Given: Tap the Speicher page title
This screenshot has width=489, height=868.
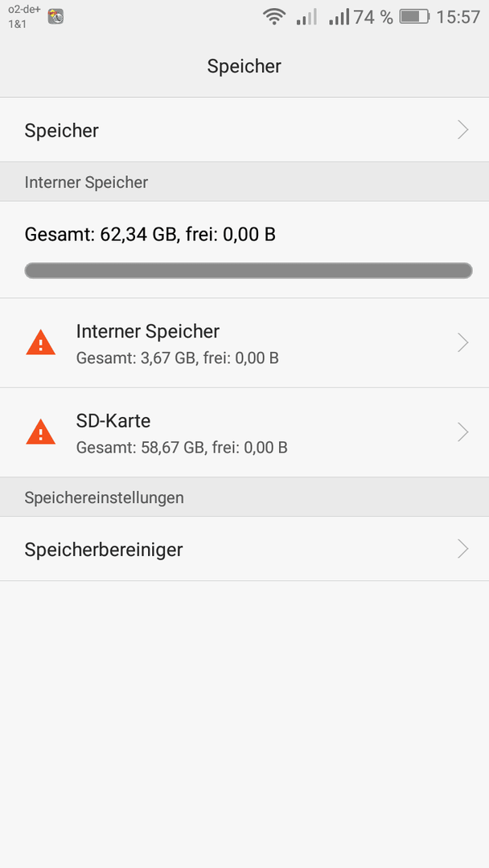Looking at the screenshot, I should coord(244,67).
